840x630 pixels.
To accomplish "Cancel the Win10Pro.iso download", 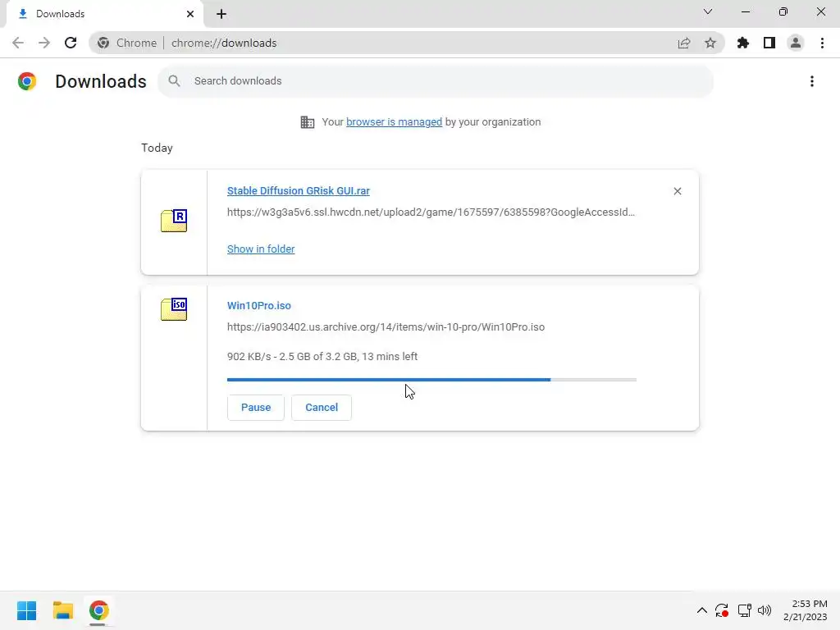I will pyautogui.click(x=322, y=408).
